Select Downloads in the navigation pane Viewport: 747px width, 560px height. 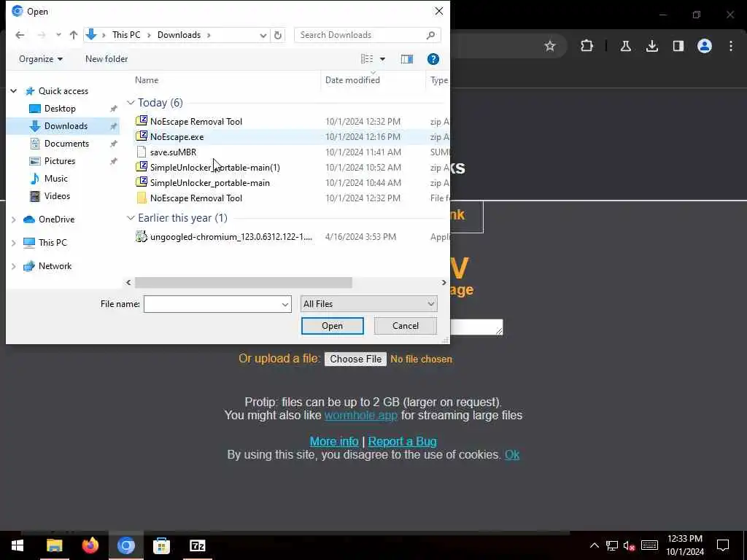pos(66,126)
